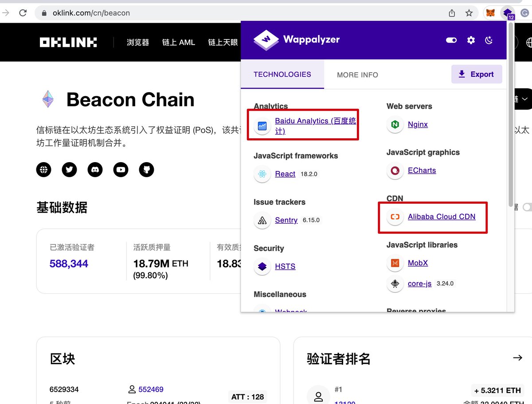
Task: Click the share icon in address bar
Action: [x=452, y=13]
